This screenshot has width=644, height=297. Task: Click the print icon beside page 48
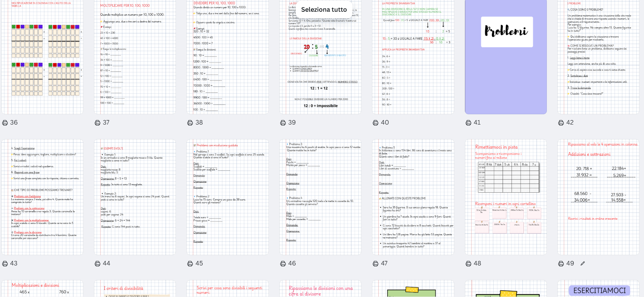point(468,264)
